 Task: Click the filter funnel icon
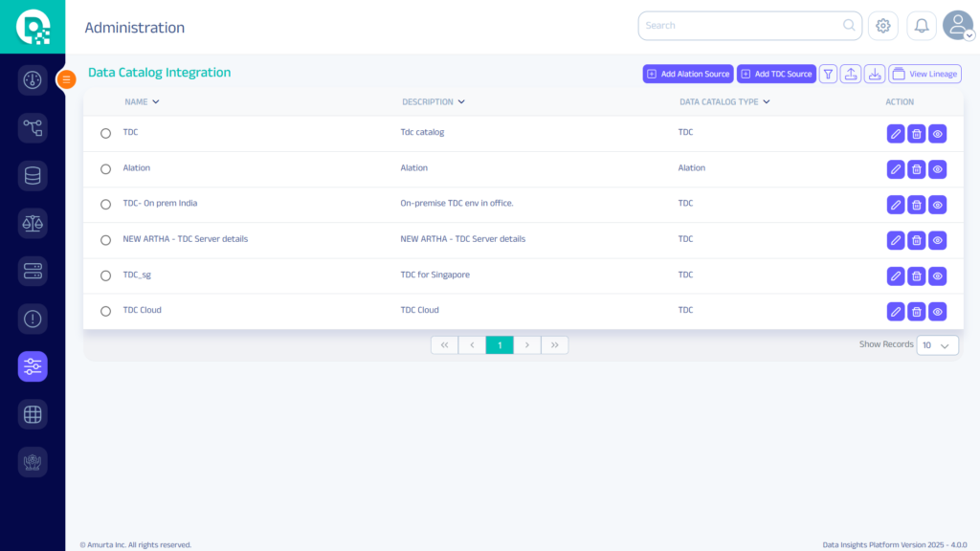(828, 74)
